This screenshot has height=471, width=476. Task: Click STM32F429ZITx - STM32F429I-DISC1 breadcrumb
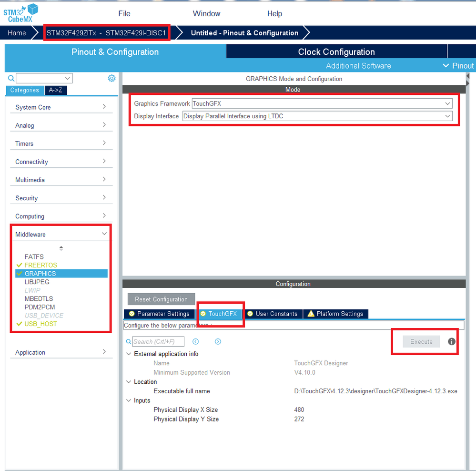coord(107,33)
